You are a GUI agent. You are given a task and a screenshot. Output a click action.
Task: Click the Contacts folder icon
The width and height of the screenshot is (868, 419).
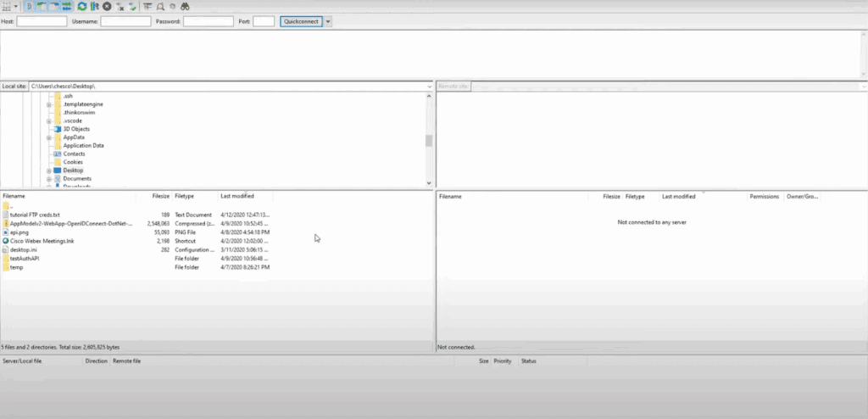click(58, 154)
